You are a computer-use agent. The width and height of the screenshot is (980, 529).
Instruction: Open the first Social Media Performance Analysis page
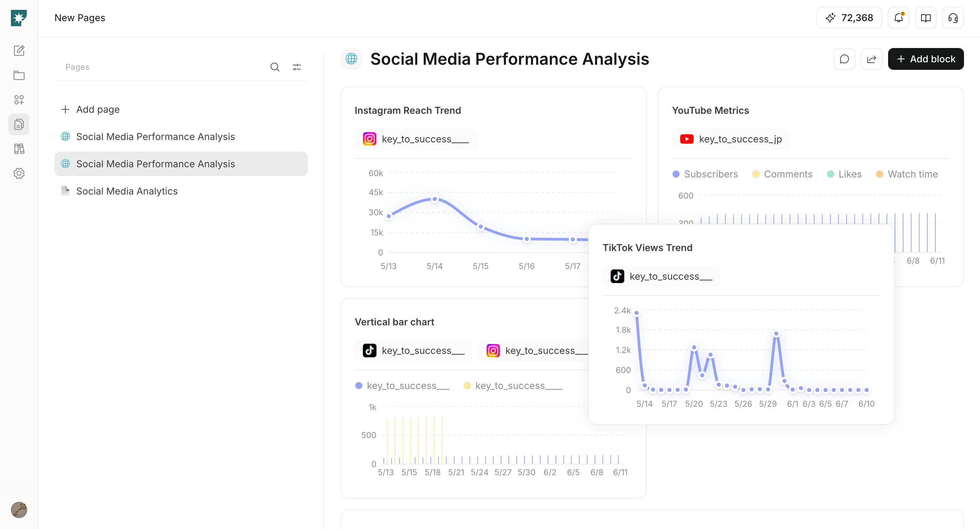(181, 137)
